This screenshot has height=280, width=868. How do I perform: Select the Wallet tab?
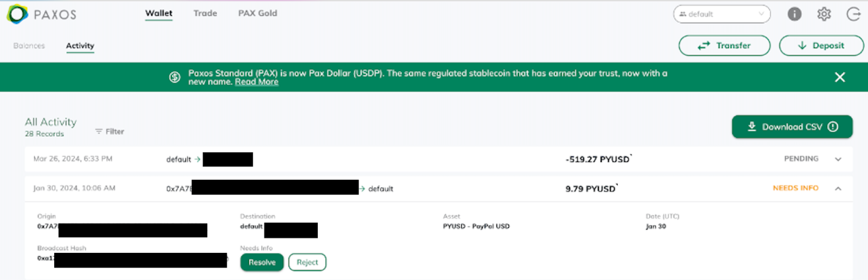[159, 14]
